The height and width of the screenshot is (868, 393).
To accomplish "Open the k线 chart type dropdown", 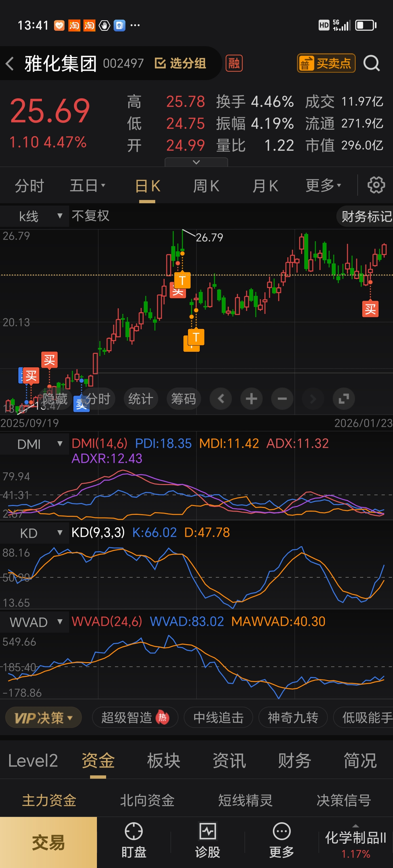I will click(34, 216).
